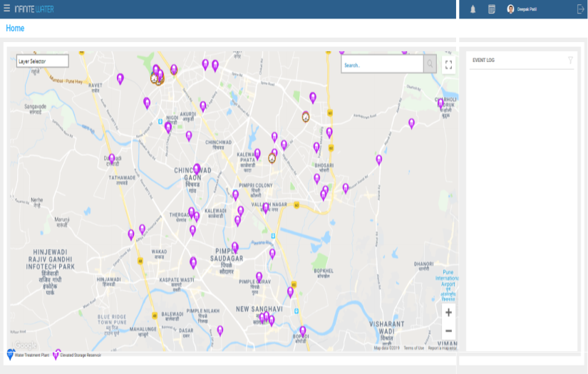This screenshot has height=374, width=588.
Task: Click blue transit icon left of NIGDI
Action: point(160,121)
